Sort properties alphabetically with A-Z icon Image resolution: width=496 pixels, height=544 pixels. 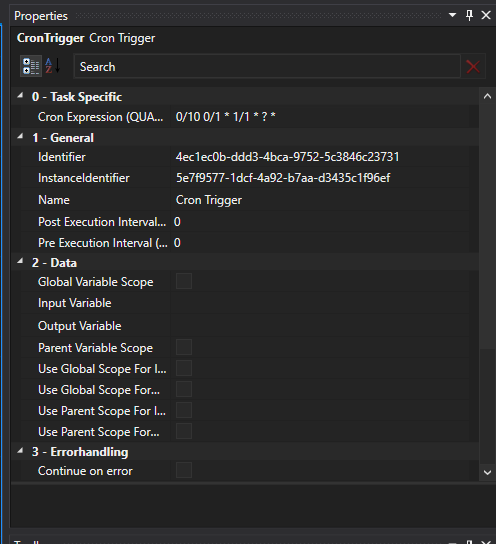53,66
